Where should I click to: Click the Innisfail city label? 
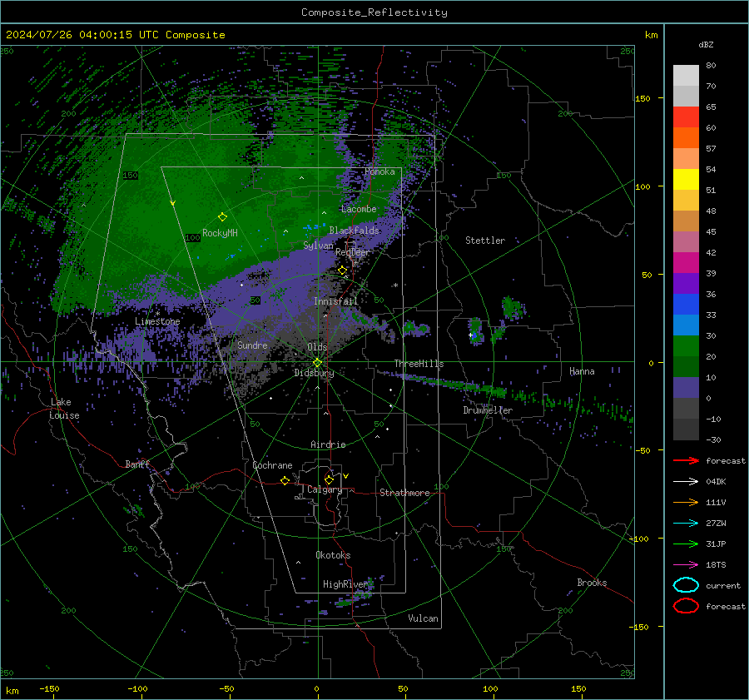point(335,301)
